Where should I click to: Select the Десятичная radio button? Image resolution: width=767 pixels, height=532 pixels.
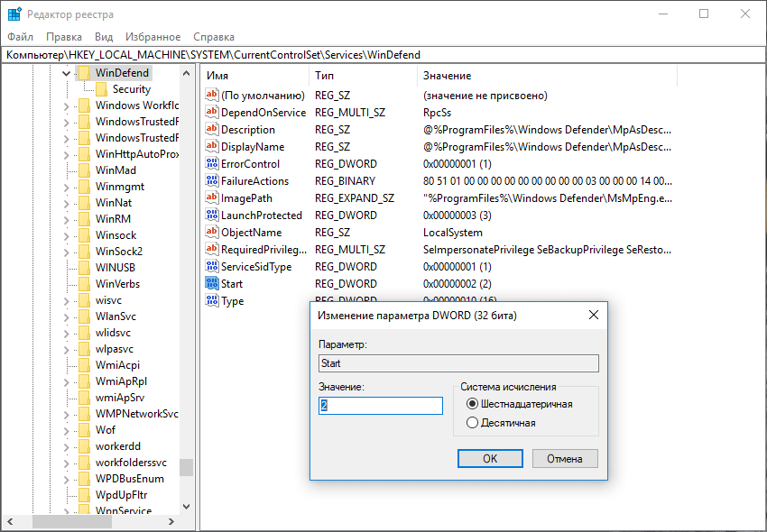472,423
